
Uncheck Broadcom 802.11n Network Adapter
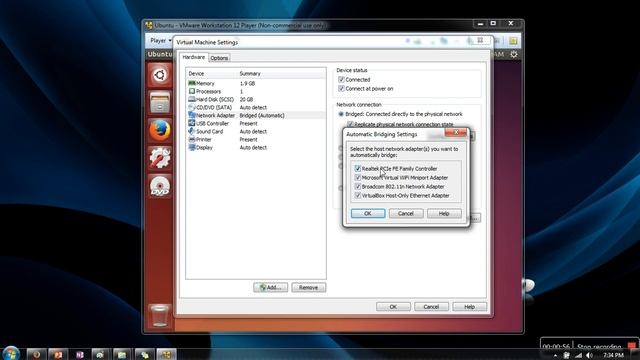[358, 187]
